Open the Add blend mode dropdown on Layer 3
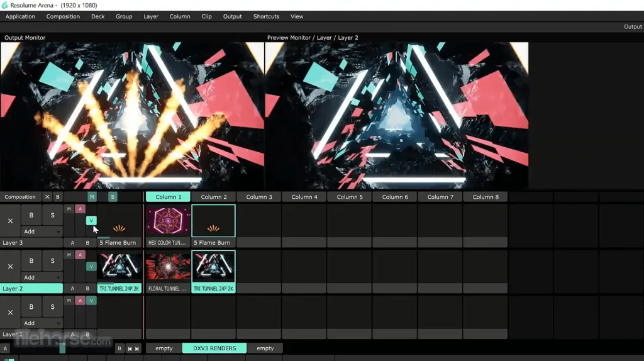The width and height of the screenshot is (644, 361). [42, 231]
